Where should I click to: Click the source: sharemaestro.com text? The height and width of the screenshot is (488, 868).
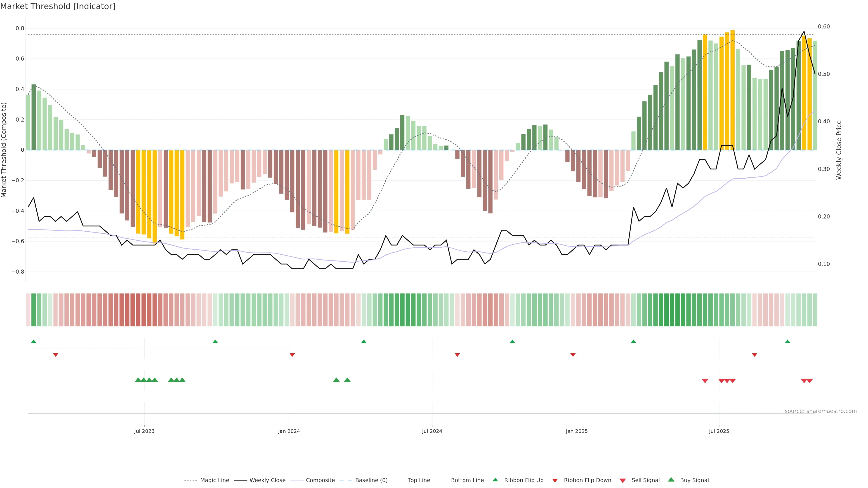(821, 411)
